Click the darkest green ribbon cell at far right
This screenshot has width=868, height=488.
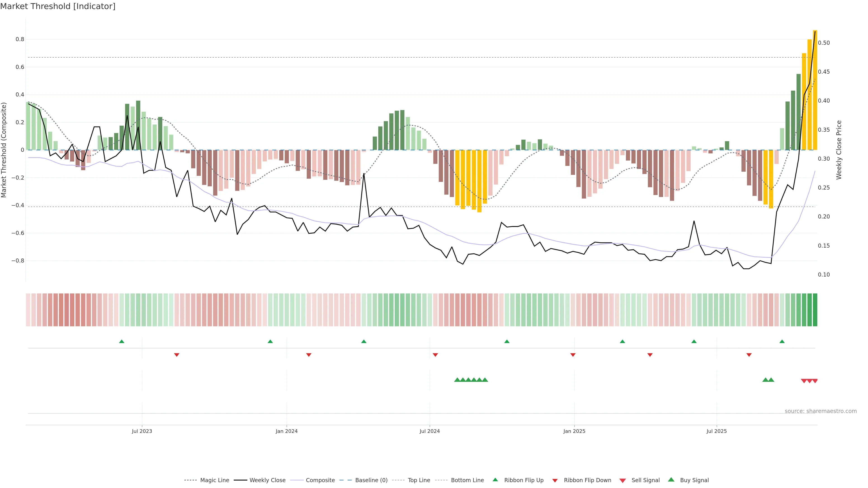[x=815, y=310]
